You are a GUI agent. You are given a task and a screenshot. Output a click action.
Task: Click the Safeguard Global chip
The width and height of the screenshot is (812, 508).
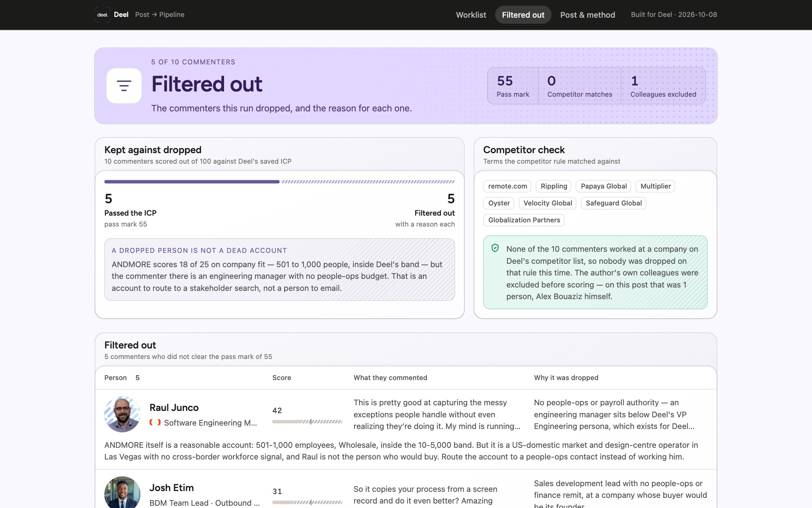pos(613,203)
